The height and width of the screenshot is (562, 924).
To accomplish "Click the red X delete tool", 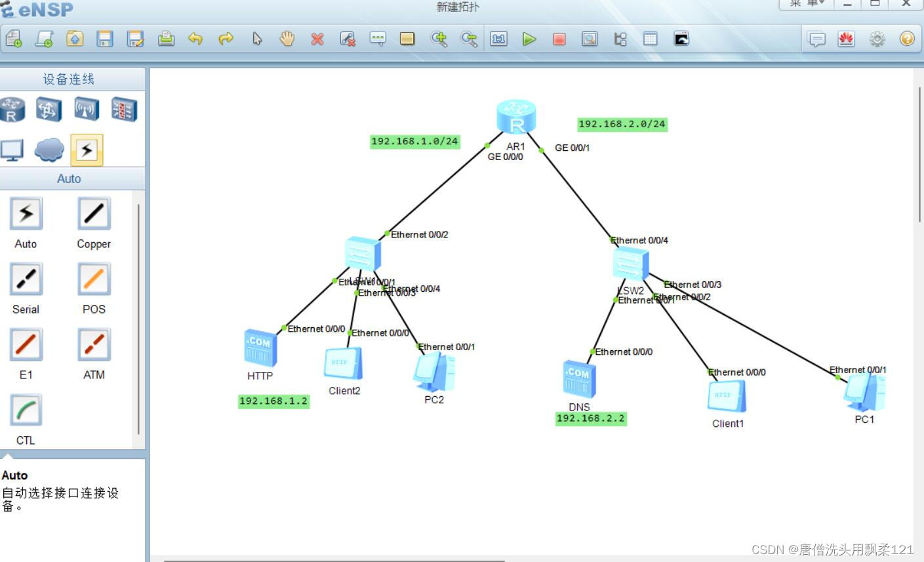I will click(x=317, y=39).
